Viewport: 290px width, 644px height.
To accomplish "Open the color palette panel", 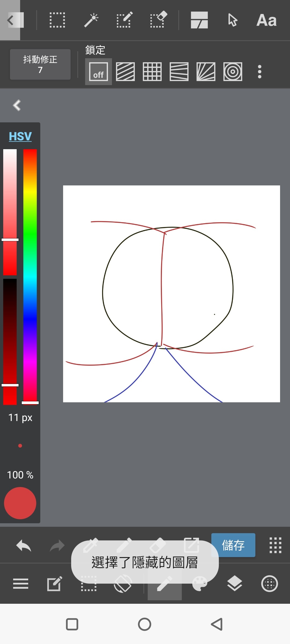I will tap(200, 584).
